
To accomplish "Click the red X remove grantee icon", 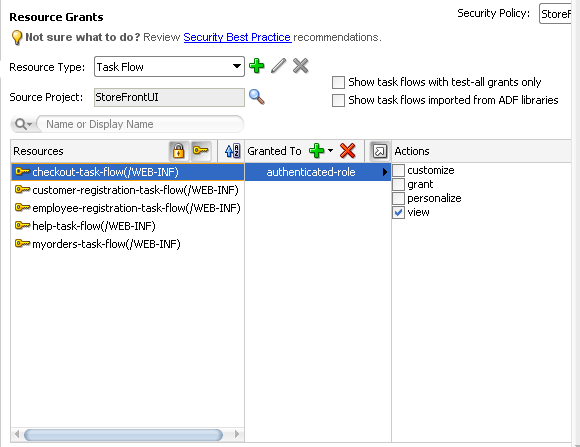I will [x=347, y=151].
